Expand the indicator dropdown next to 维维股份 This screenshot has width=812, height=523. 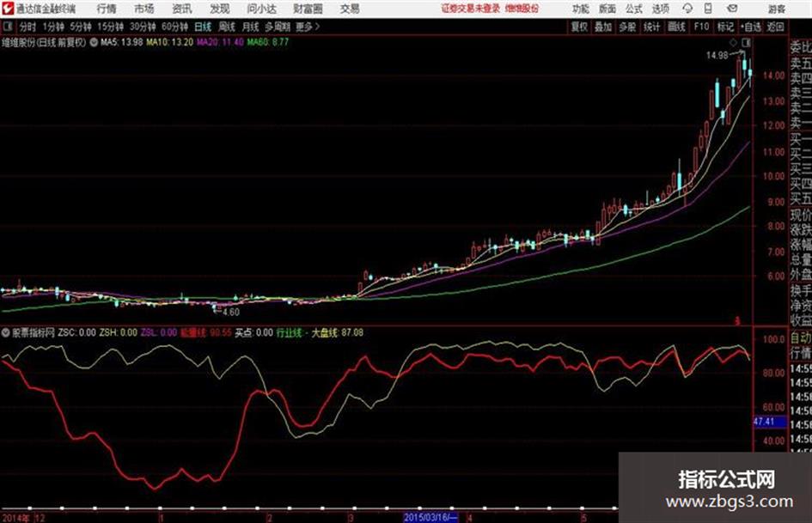click(94, 42)
